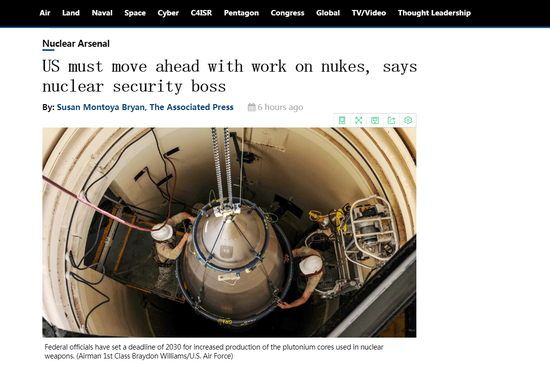
Task: Click the photo caption about plutonium cores
Action: tap(214, 352)
